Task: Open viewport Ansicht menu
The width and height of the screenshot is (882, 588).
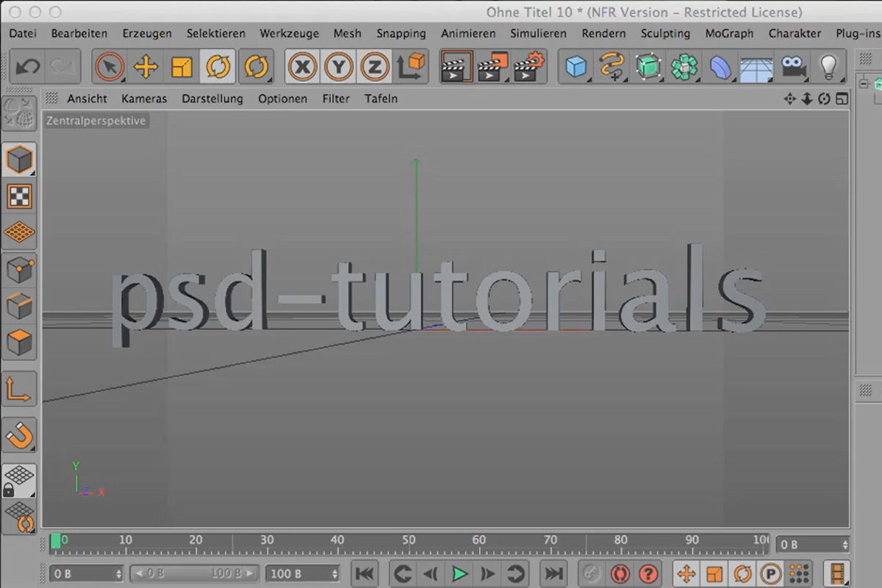Action: (87, 98)
